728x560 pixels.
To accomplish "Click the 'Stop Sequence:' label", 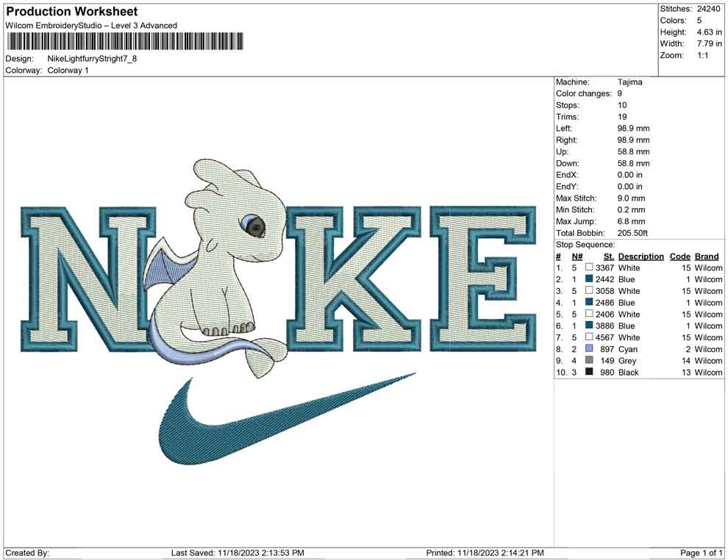I will (x=585, y=245).
